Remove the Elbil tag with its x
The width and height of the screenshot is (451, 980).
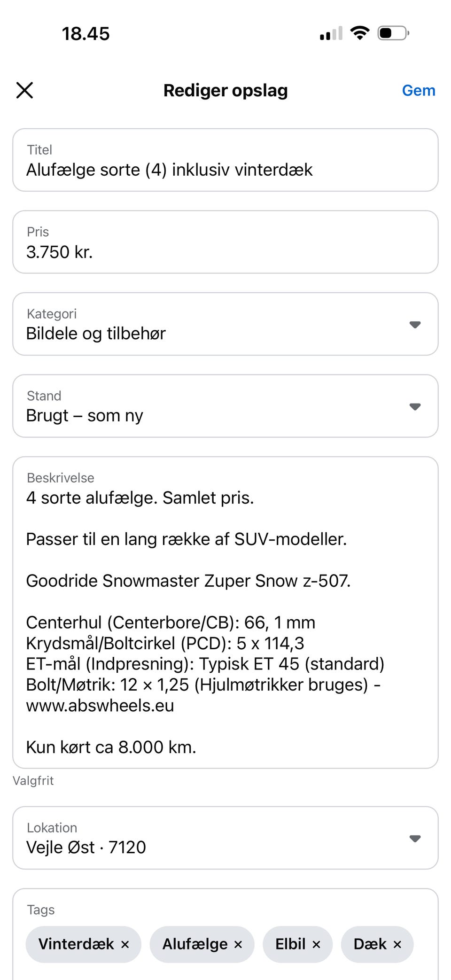317,944
